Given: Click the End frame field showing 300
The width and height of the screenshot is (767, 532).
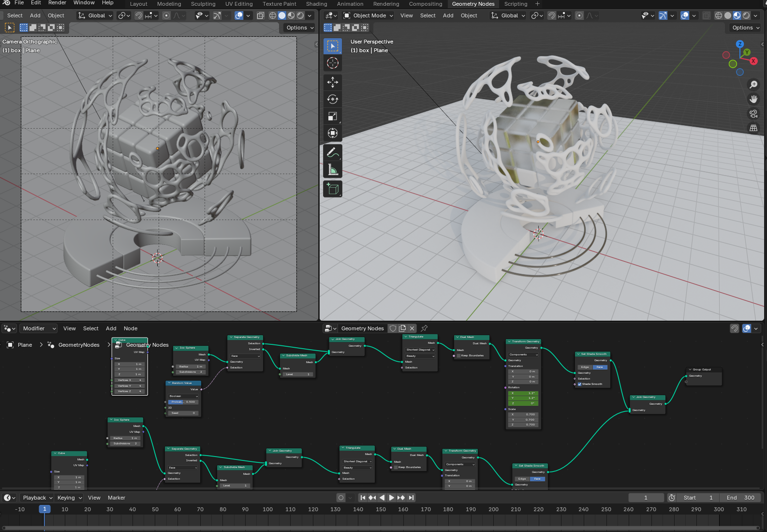Looking at the screenshot, I should click(740, 498).
